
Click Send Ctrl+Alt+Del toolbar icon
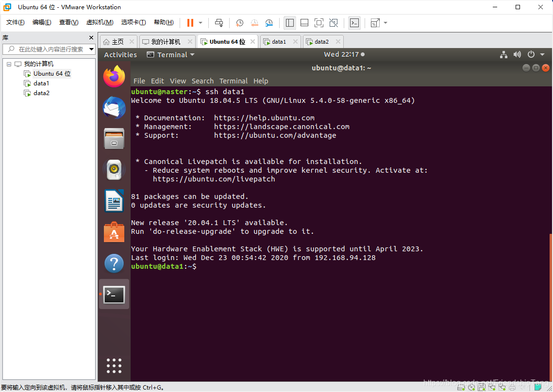tap(219, 23)
